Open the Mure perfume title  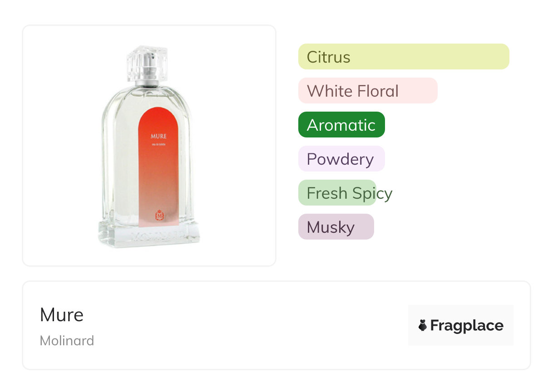coord(62,315)
